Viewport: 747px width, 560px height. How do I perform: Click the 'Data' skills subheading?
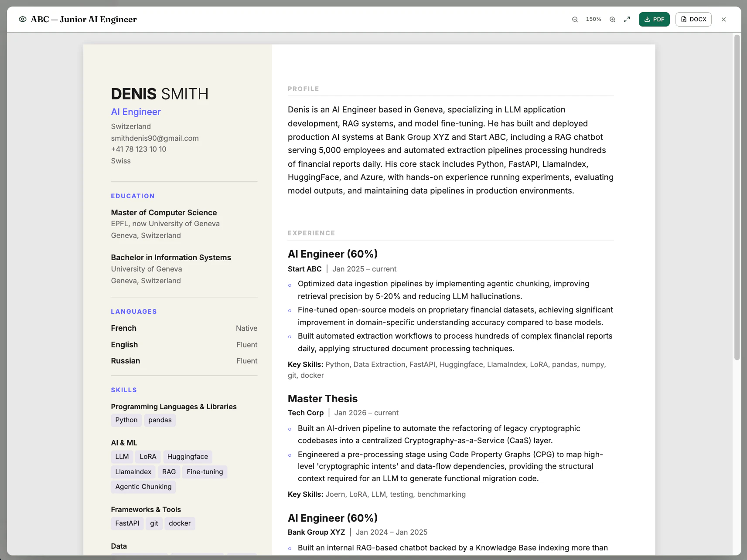pyautogui.click(x=119, y=546)
